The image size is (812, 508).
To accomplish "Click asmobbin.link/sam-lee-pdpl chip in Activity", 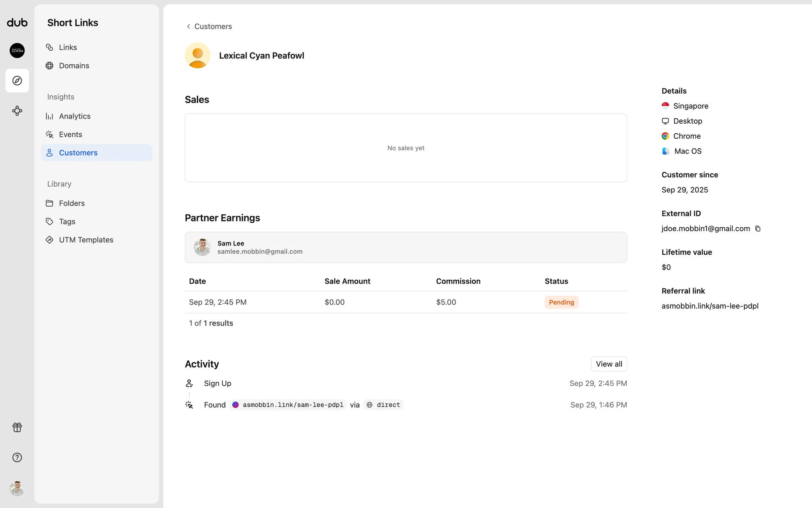I will click(x=288, y=405).
